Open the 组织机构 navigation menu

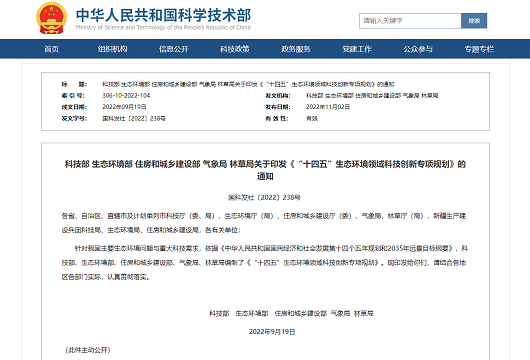pyautogui.click(x=113, y=49)
